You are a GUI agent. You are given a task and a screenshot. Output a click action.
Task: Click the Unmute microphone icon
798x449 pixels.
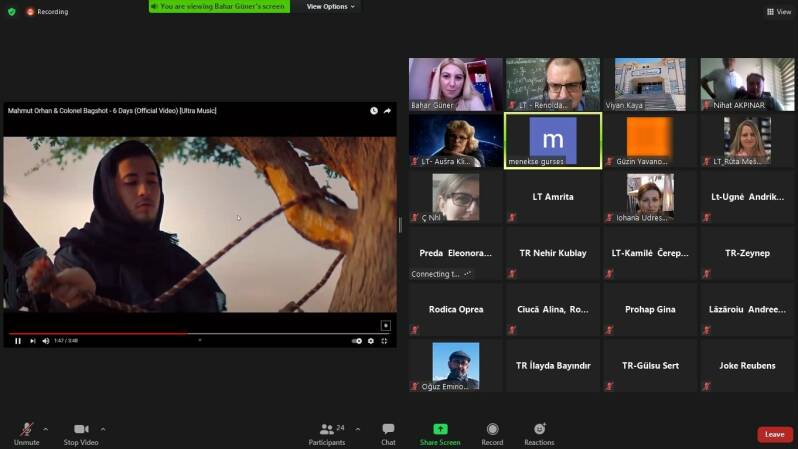coord(26,429)
